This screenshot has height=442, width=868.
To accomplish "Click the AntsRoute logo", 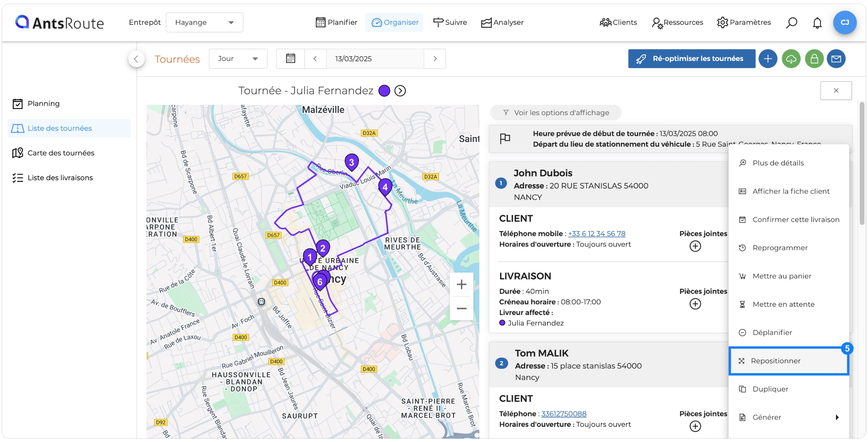I will pos(59,23).
